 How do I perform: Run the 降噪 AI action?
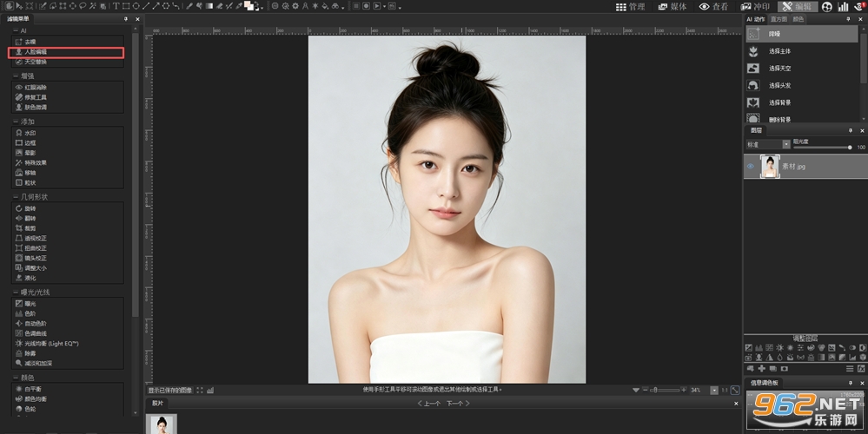pyautogui.click(x=802, y=34)
